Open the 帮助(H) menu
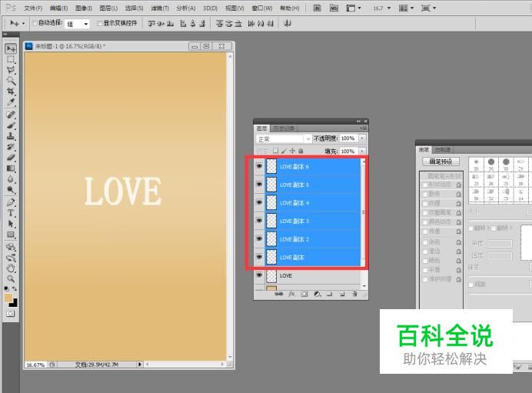Image resolution: width=532 pixels, height=393 pixels. [290, 8]
